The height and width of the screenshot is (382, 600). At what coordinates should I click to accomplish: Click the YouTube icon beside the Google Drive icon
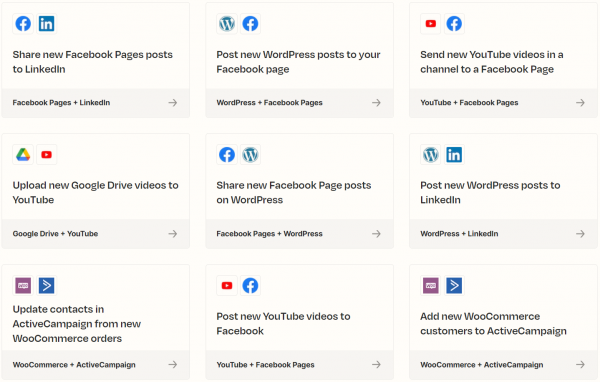pyautogui.click(x=47, y=155)
